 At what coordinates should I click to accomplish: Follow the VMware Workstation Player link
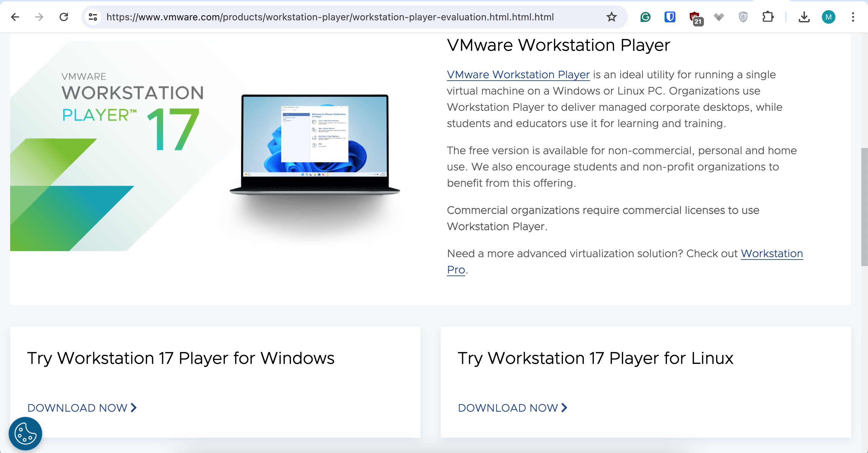point(518,75)
